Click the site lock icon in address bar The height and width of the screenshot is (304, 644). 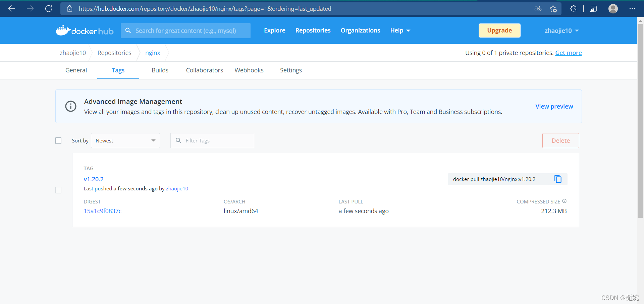(x=70, y=9)
